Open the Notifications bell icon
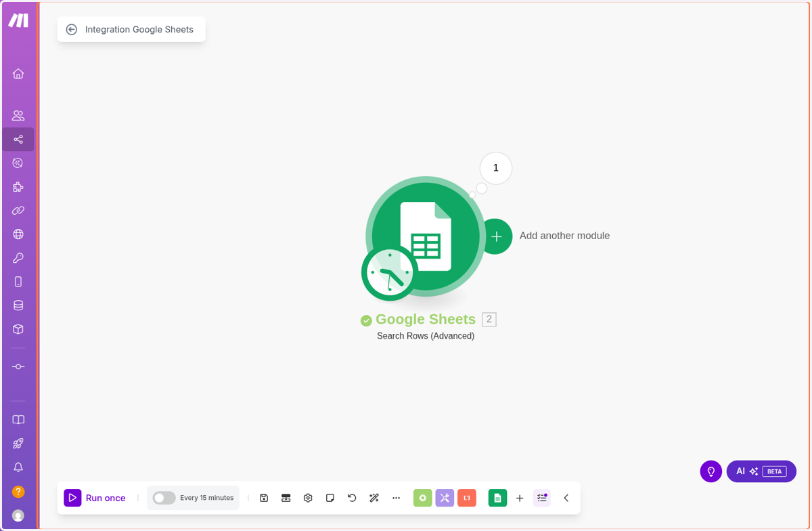This screenshot has width=812, height=531. pos(18,467)
